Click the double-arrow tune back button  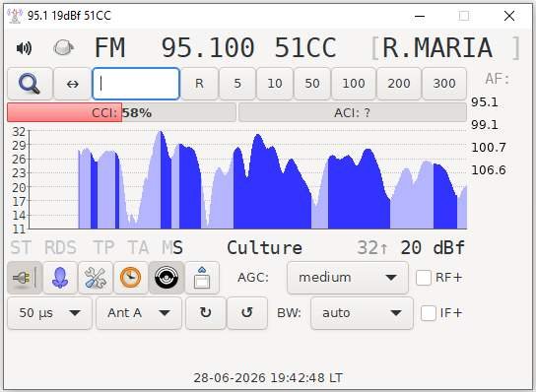click(x=73, y=84)
